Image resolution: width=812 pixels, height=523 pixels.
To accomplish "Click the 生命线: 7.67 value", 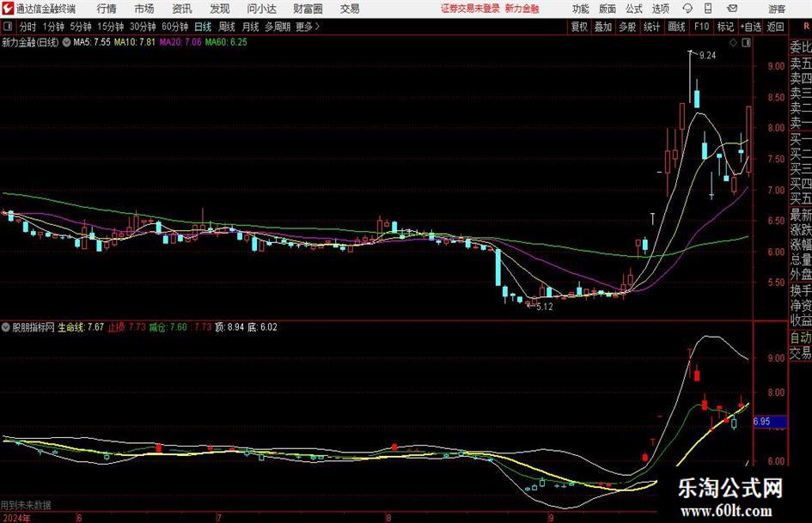I will 81,327.
